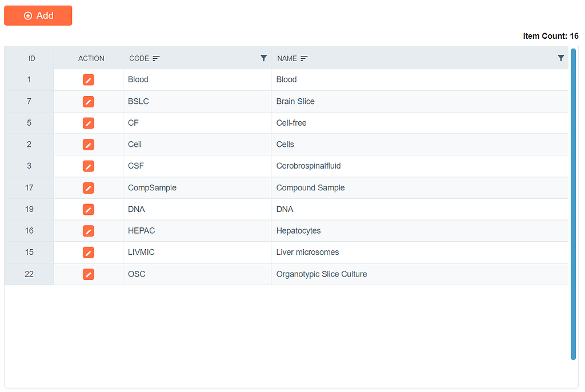Open the filter menu on the CODE column
This screenshot has width=585, height=392.
click(x=263, y=58)
